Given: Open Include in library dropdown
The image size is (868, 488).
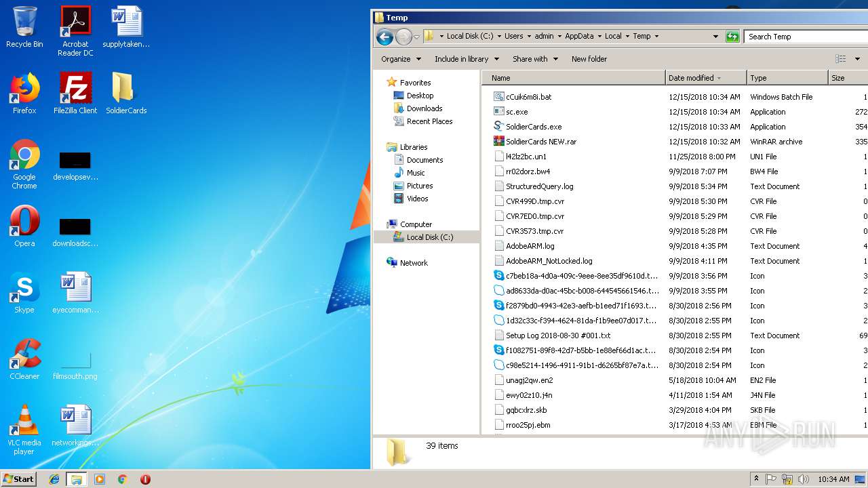Looking at the screenshot, I should coord(467,59).
